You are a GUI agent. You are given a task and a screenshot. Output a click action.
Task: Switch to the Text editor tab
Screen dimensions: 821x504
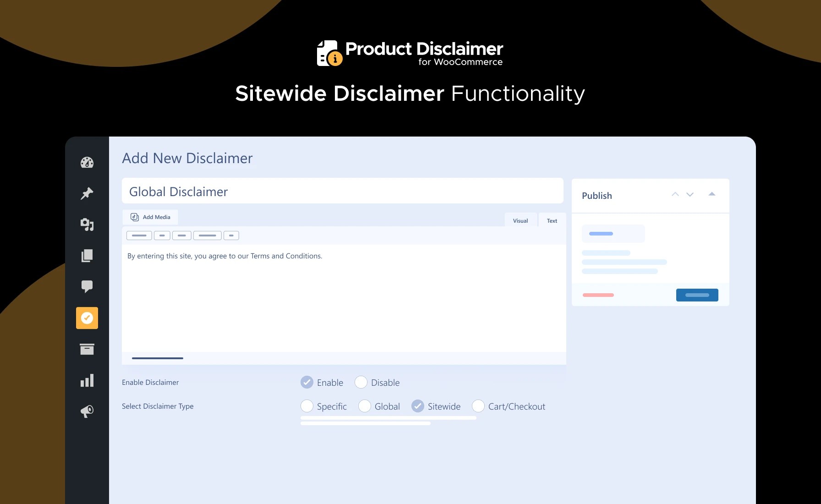click(x=552, y=220)
